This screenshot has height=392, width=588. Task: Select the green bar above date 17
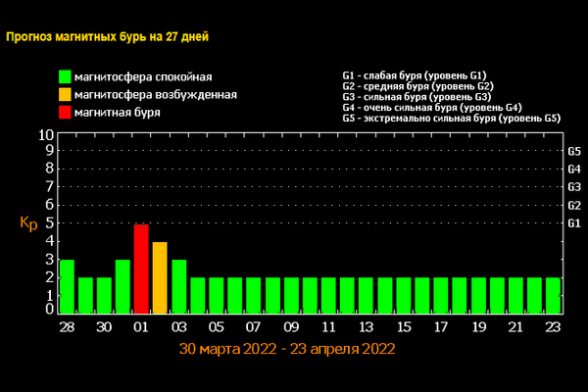441,296
